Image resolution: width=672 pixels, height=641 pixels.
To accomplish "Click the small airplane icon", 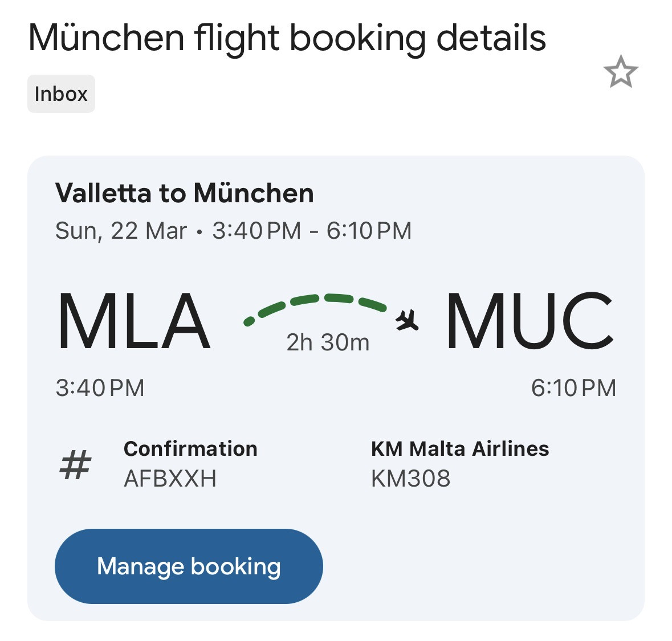I will (x=407, y=320).
